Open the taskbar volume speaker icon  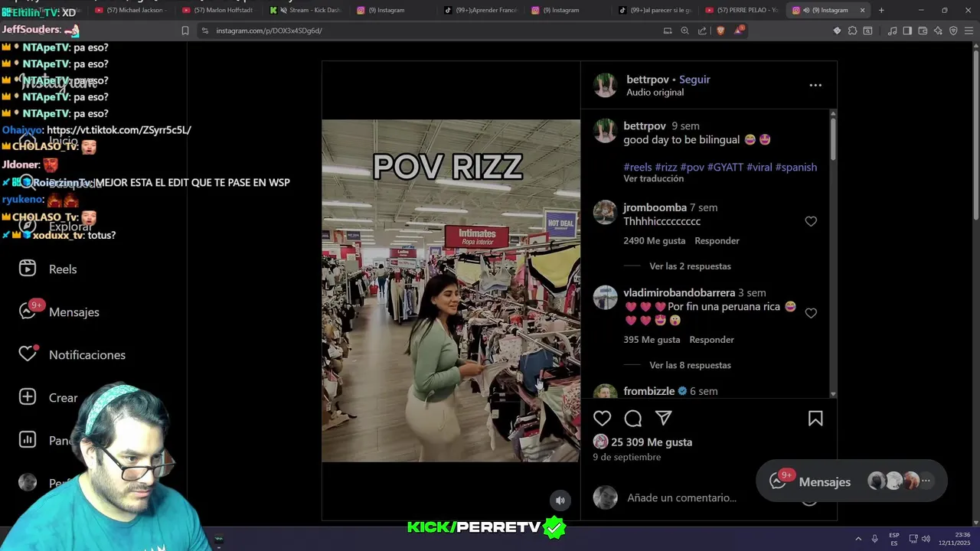click(926, 539)
